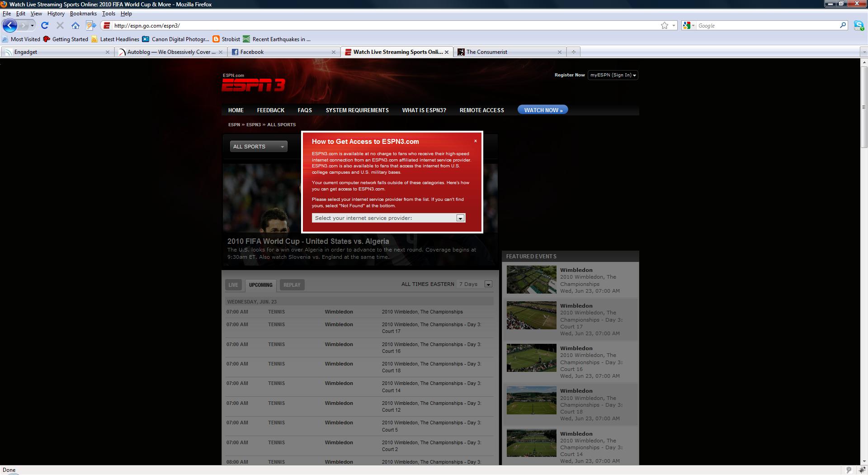The image size is (868, 475).
Task: Click the page vertical scrollbar thumb
Action: [x=864, y=107]
